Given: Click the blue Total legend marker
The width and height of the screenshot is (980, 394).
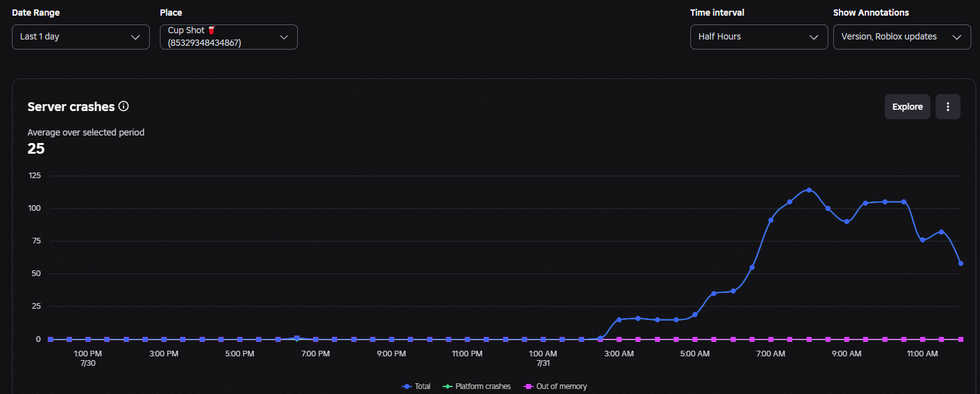Looking at the screenshot, I should coord(407,386).
